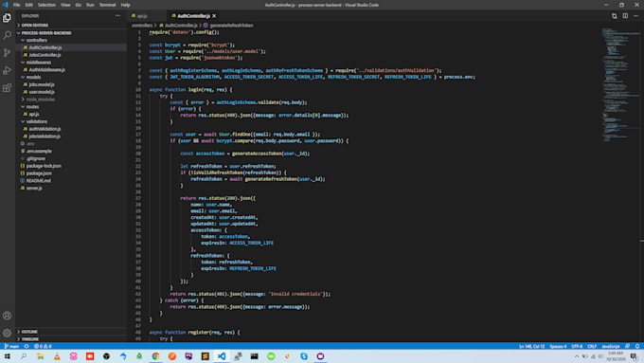Open the Explorer view in activity bar
Image resolution: width=644 pixels, height=363 pixels.
pyautogui.click(x=7, y=18)
